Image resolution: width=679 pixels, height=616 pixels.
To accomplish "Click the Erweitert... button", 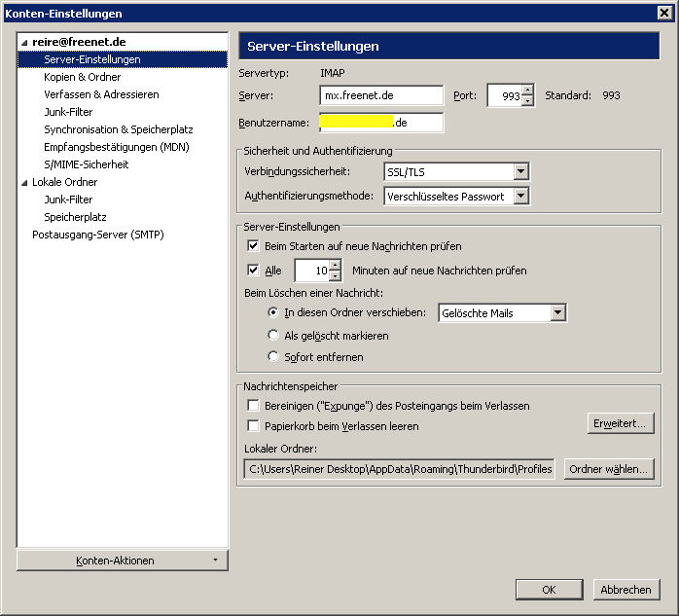I will pyautogui.click(x=621, y=423).
